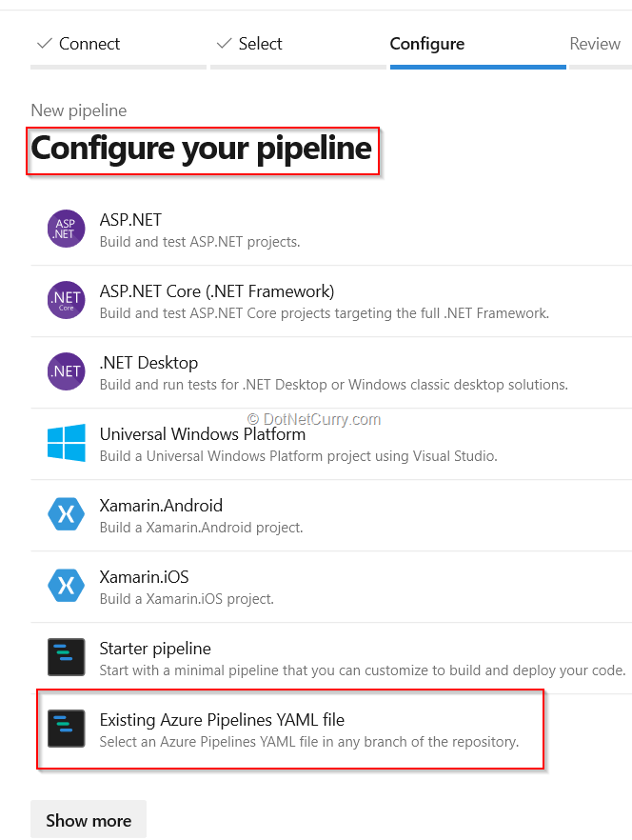Jump to the Review step

[595, 44]
